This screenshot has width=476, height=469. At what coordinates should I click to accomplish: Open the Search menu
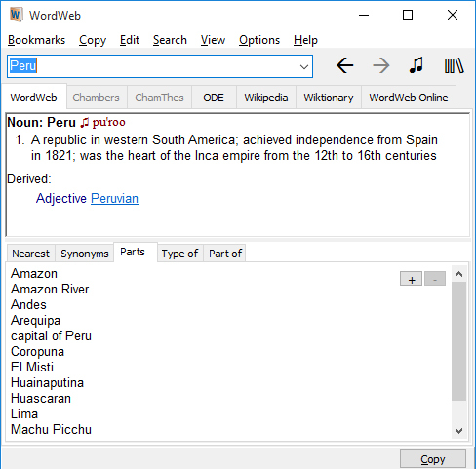coord(170,40)
